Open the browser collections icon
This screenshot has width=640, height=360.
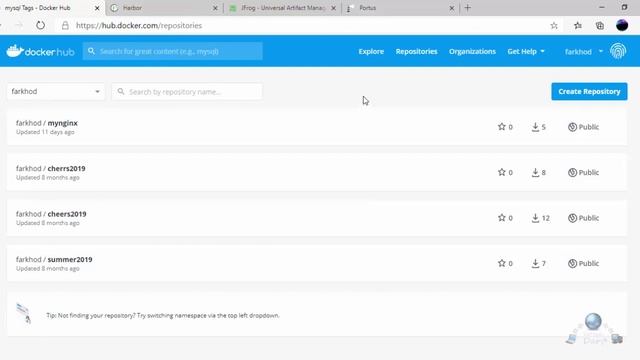click(x=600, y=25)
